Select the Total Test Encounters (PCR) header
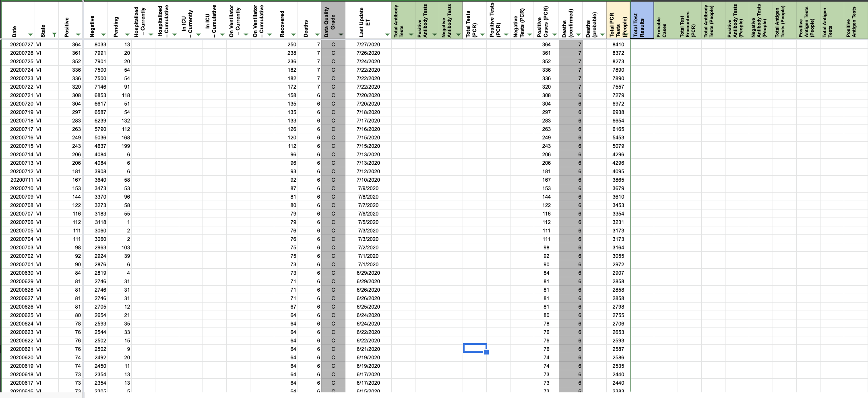 click(689, 20)
